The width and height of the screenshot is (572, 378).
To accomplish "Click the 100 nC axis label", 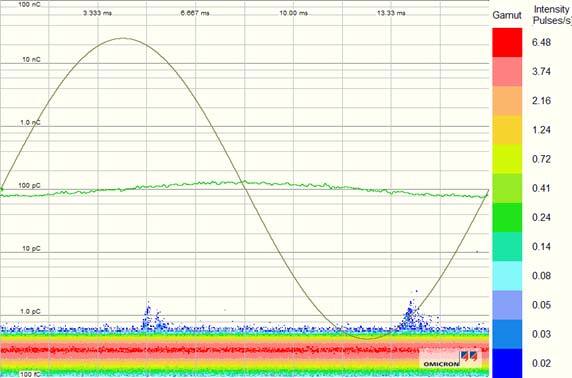I will tap(29, 5).
